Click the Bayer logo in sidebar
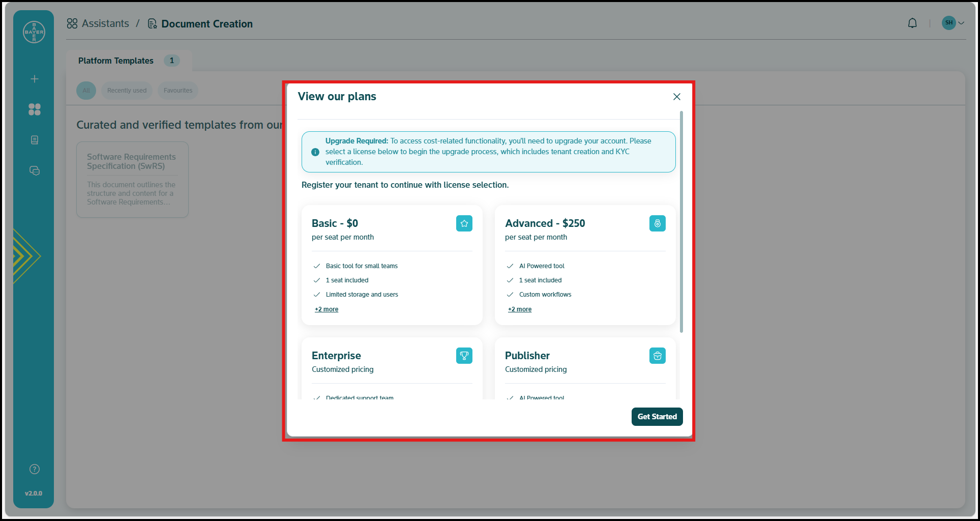Viewport: 980px width, 521px height. [x=34, y=32]
